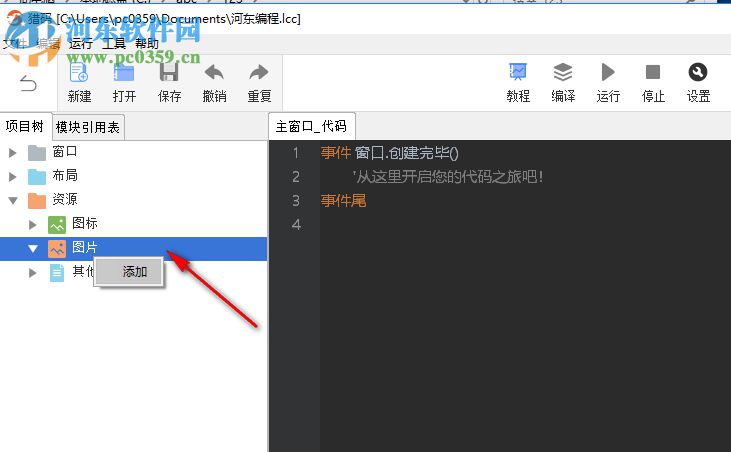Viewport: 731px width, 452px height.
Task: Open the 教程 tutorial icon
Action: point(517,72)
